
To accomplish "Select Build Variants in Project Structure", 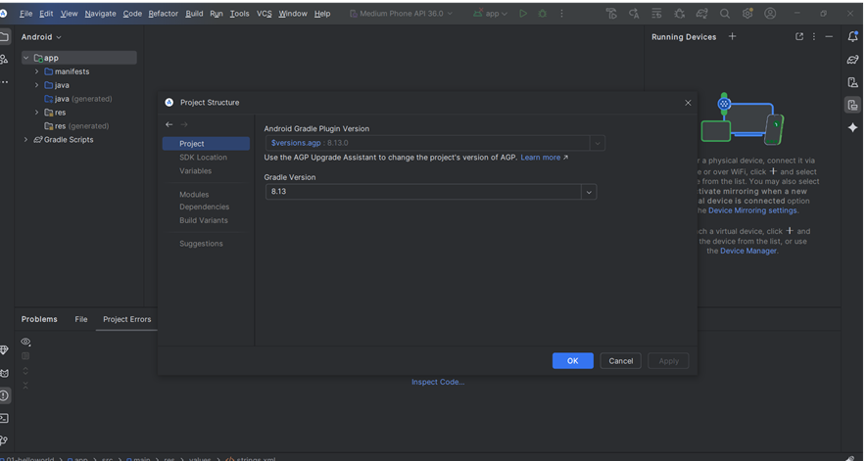I will click(x=204, y=220).
